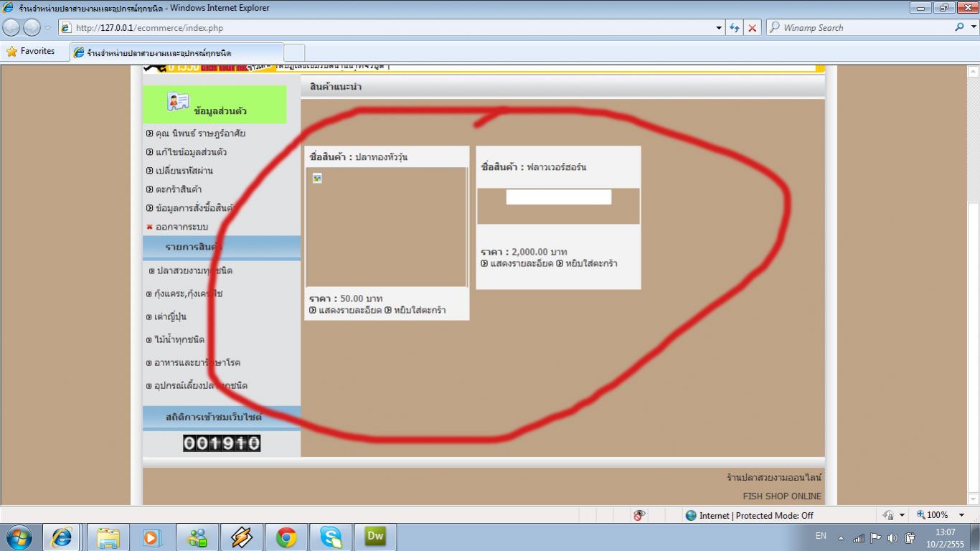
Task: Click Internet Explorer taskbar icon
Action: tap(62, 537)
